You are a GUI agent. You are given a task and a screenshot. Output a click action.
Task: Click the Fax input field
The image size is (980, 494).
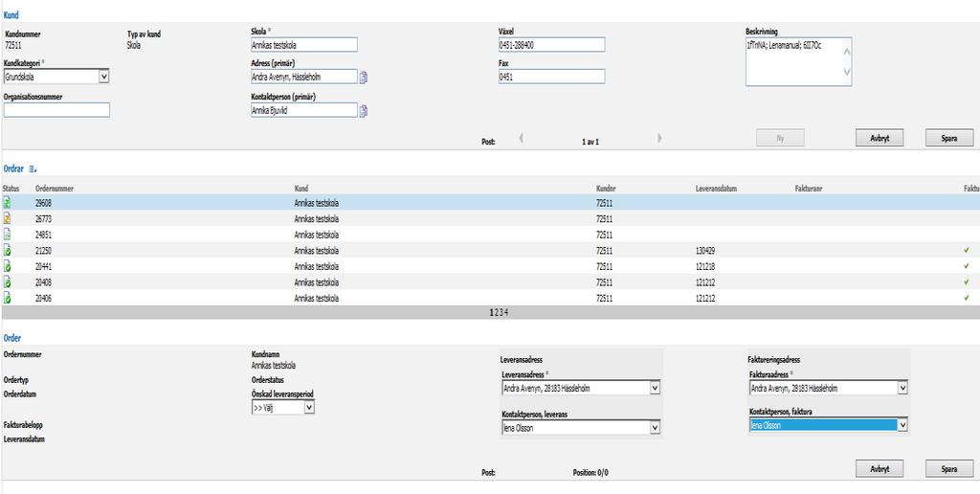551,77
